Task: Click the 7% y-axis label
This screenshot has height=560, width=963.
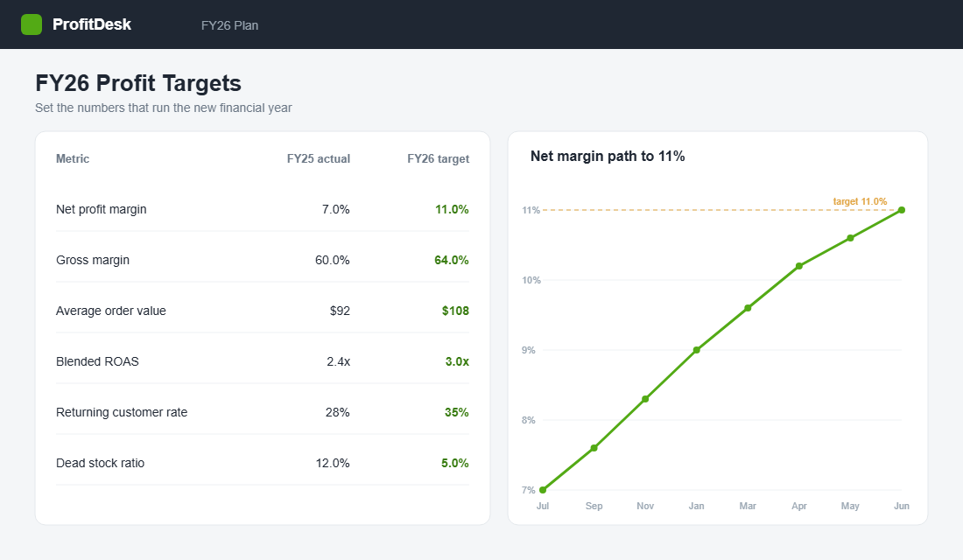Action: 528,490
